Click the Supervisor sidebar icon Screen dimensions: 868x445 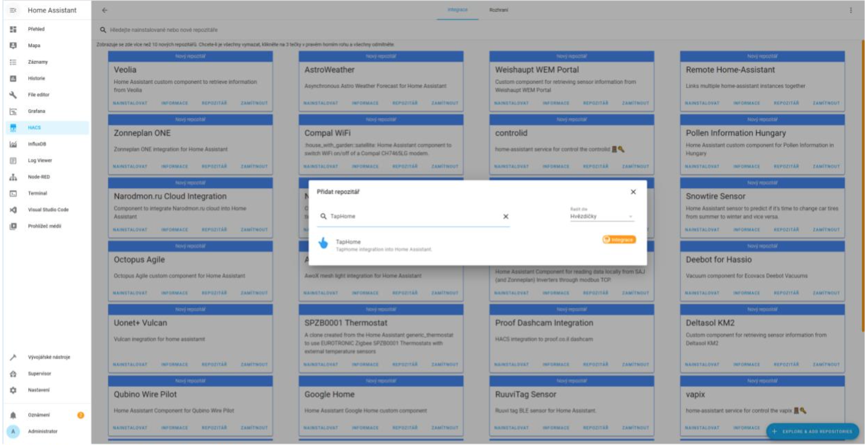(x=13, y=374)
